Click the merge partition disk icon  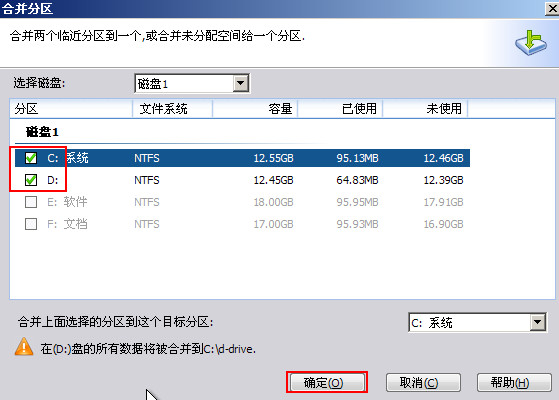click(x=530, y=42)
